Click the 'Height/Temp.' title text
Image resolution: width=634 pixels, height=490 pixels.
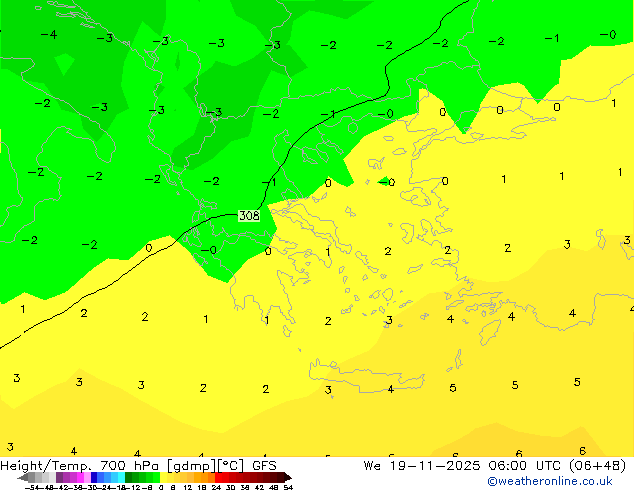tap(46, 466)
